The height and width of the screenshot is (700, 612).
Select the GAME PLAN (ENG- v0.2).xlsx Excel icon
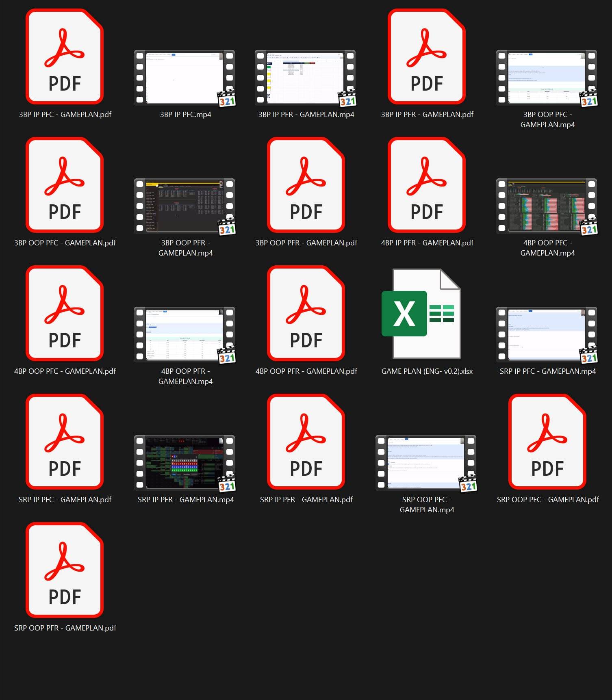click(421, 314)
